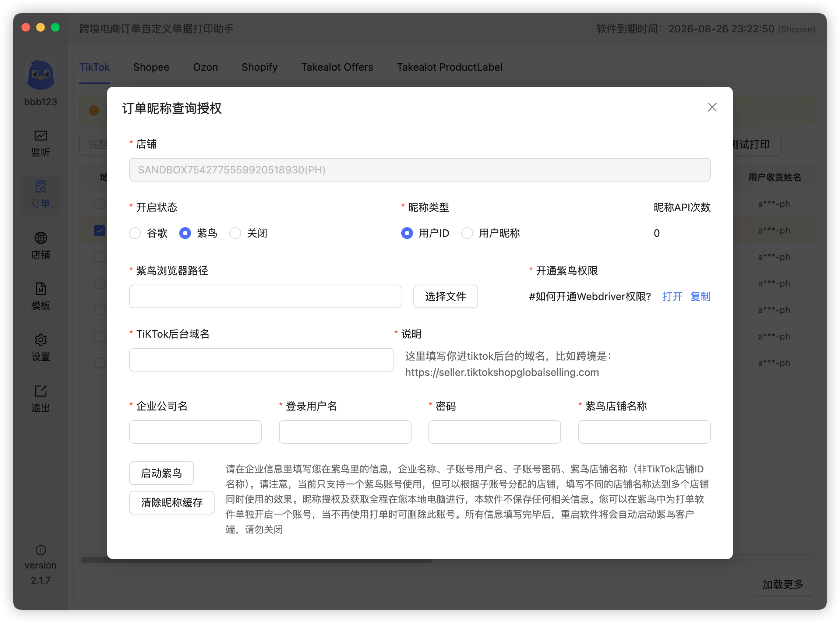Focus the 企业公司名 input field
This screenshot has height=623, width=840.
point(195,432)
